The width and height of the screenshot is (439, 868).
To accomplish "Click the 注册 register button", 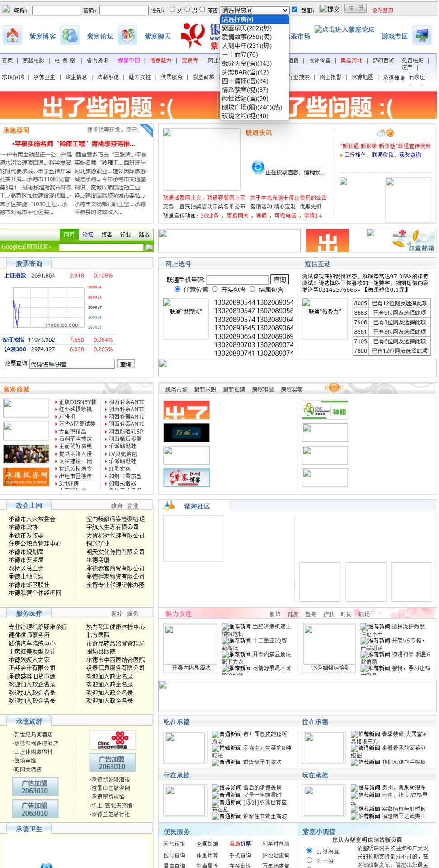I will point(356,8).
